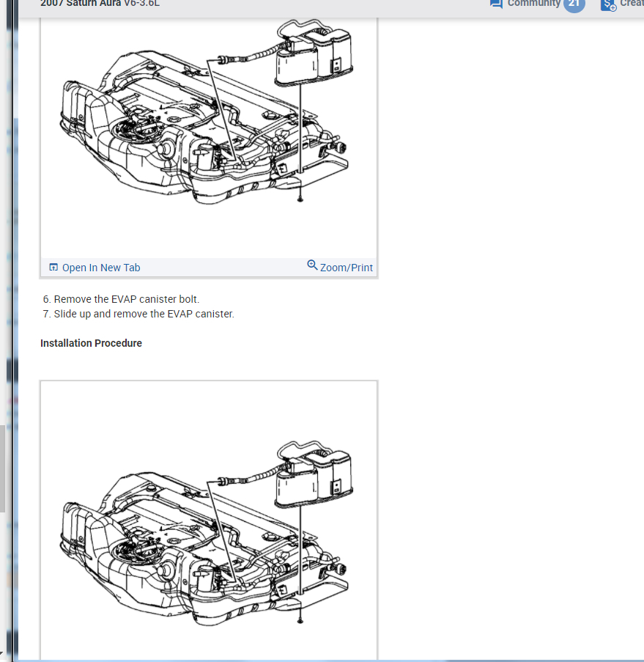Select the text 'Remove the EVAP canister bolt.'
Viewport: 644px width, 662px height.
pos(126,299)
